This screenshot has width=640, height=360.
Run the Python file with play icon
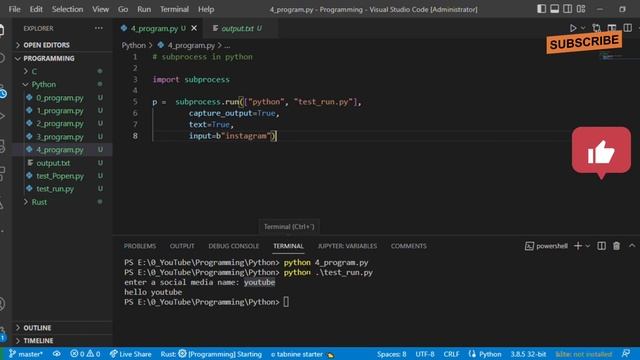573,28
